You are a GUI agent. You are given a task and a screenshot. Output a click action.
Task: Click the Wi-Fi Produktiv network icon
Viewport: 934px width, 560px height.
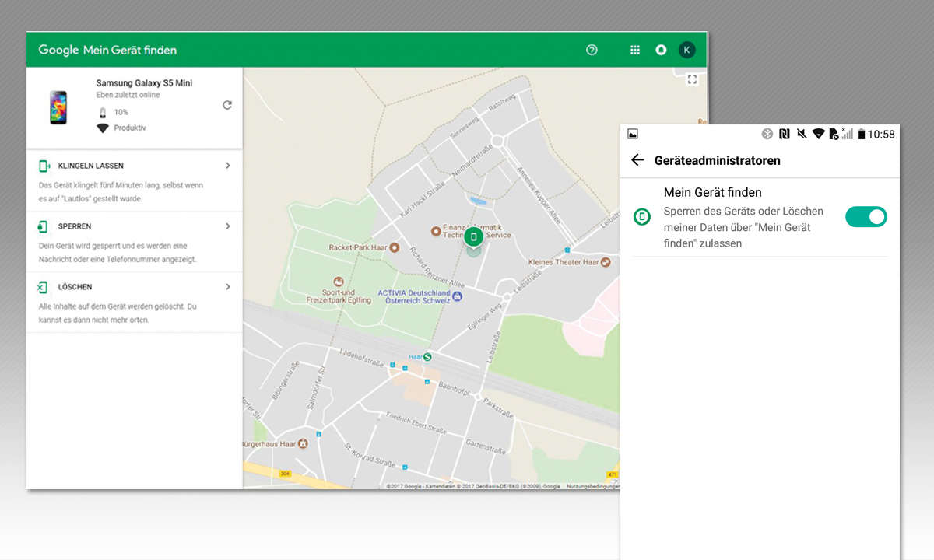(x=102, y=128)
